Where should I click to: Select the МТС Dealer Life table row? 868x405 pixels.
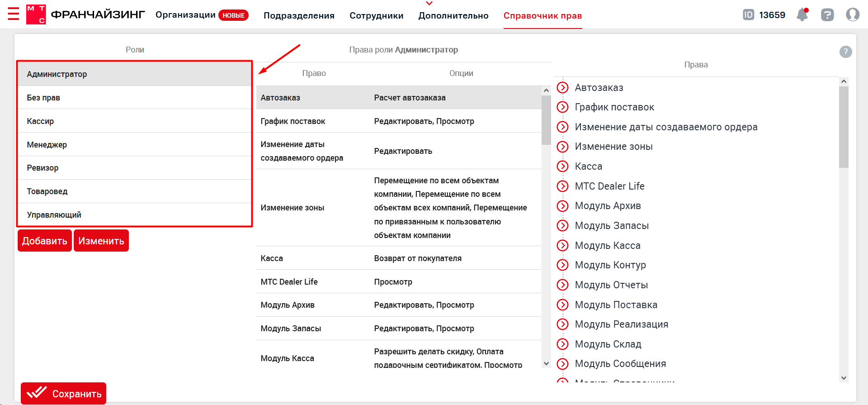[399, 282]
